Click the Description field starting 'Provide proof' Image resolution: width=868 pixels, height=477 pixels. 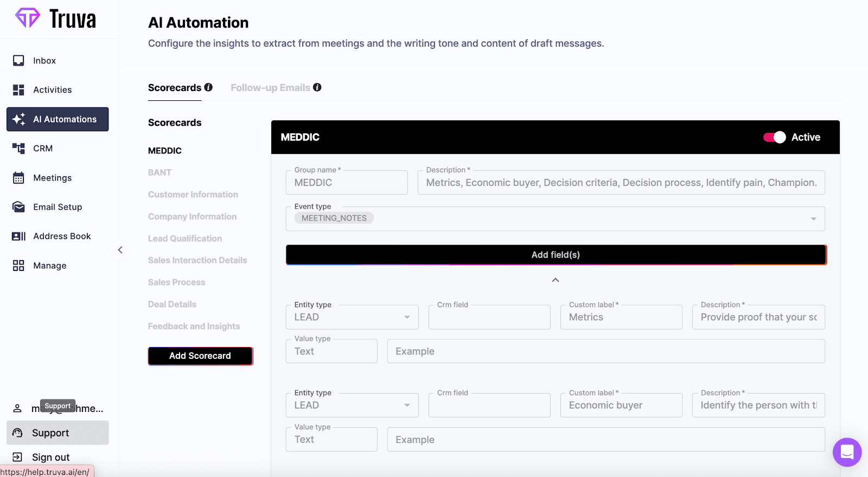[x=758, y=317]
